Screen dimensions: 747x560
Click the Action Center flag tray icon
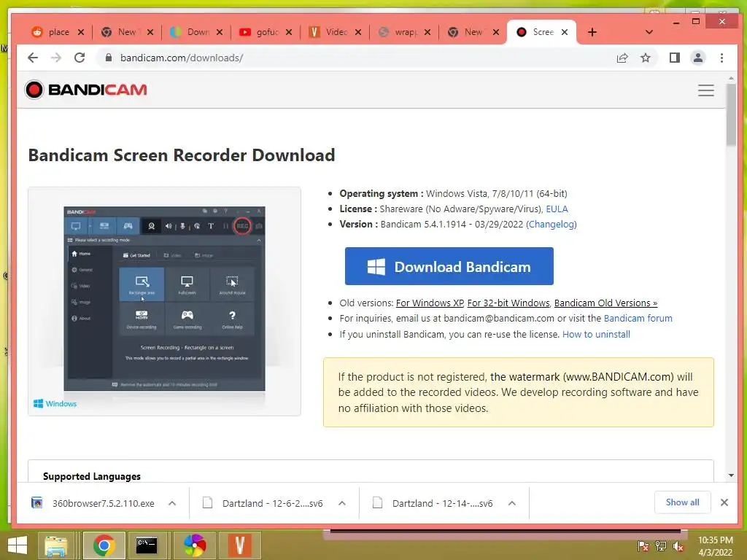coord(643,546)
